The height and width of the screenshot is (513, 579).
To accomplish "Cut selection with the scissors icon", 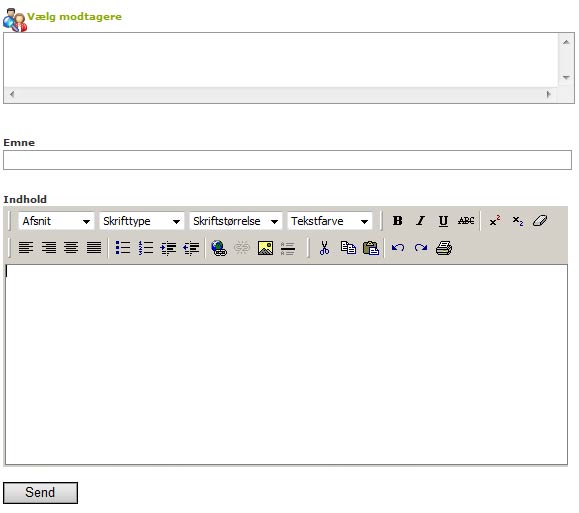I will 325,248.
